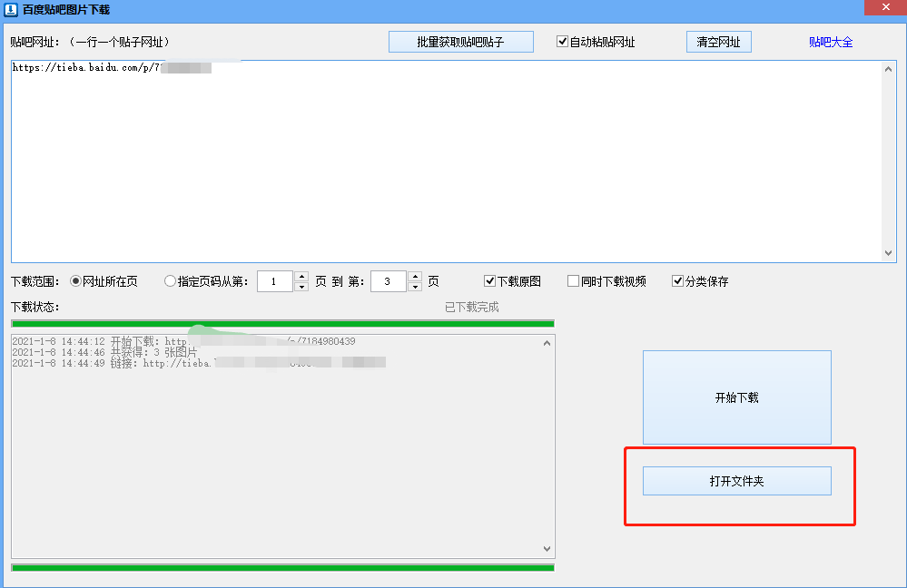The height and width of the screenshot is (588, 907).
Task: Close the 百度贴吧图片下载 window
Action: 889,8
